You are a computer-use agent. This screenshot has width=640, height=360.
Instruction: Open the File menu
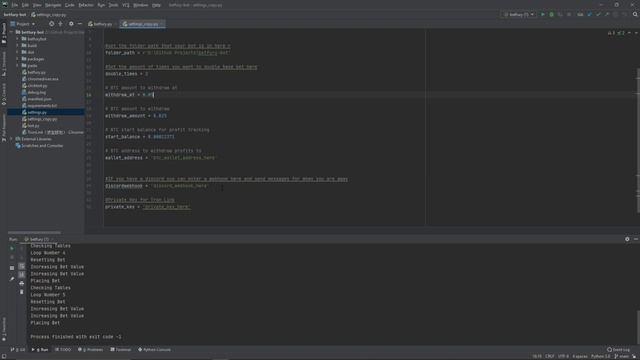(x=15, y=5)
